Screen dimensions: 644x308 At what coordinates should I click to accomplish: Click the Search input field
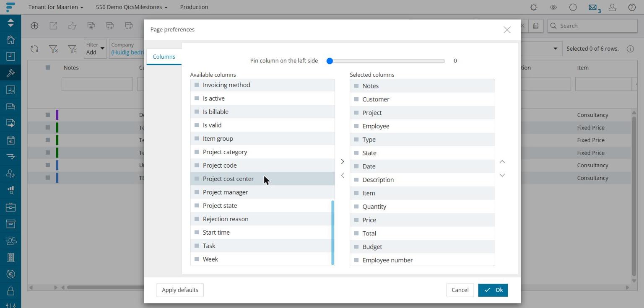(592, 26)
